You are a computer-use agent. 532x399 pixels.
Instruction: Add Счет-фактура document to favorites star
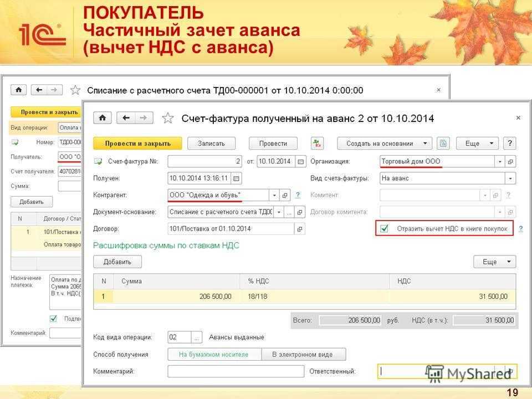pos(167,118)
